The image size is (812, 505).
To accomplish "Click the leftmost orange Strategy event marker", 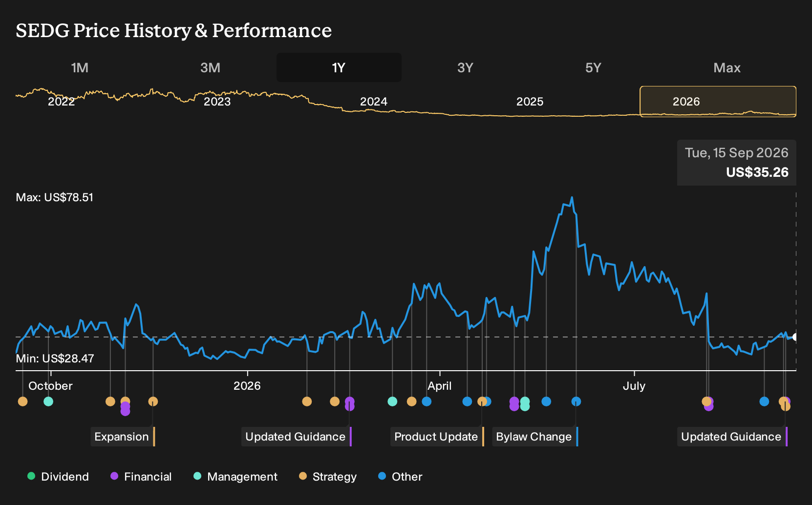I will [22, 401].
